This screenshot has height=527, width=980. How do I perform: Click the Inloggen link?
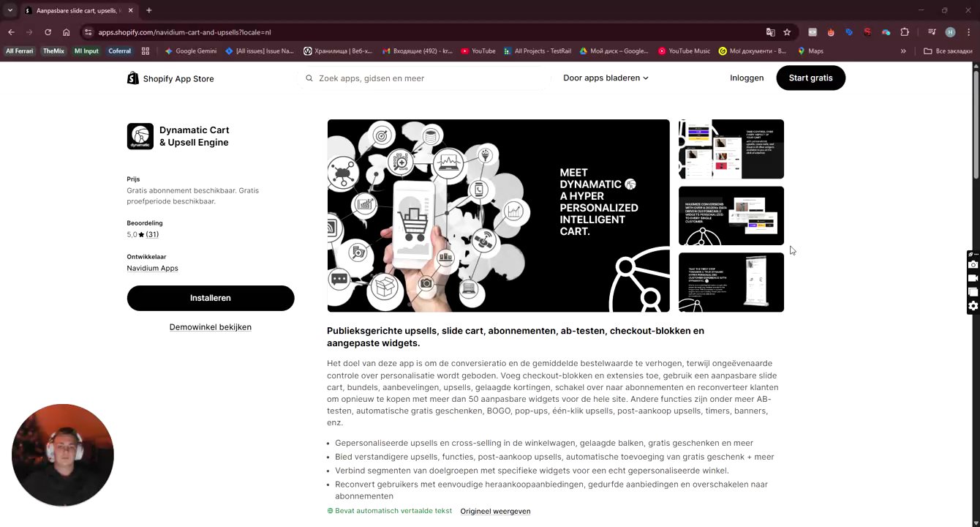point(747,78)
